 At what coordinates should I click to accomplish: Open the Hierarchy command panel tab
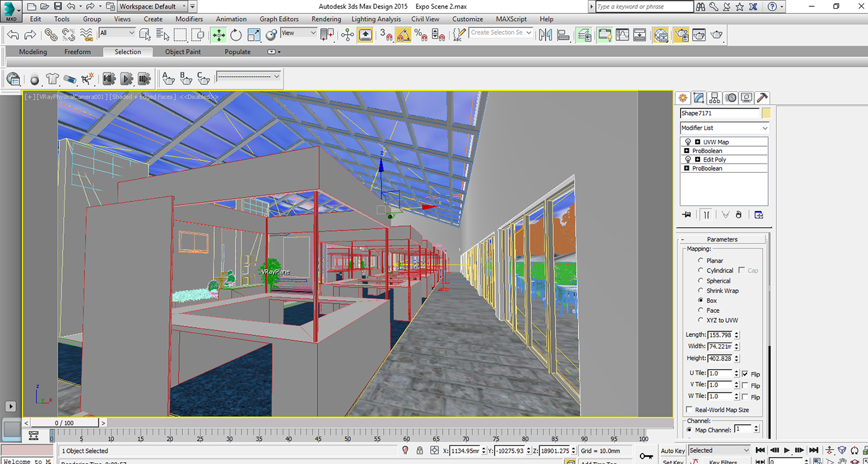coord(715,98)
